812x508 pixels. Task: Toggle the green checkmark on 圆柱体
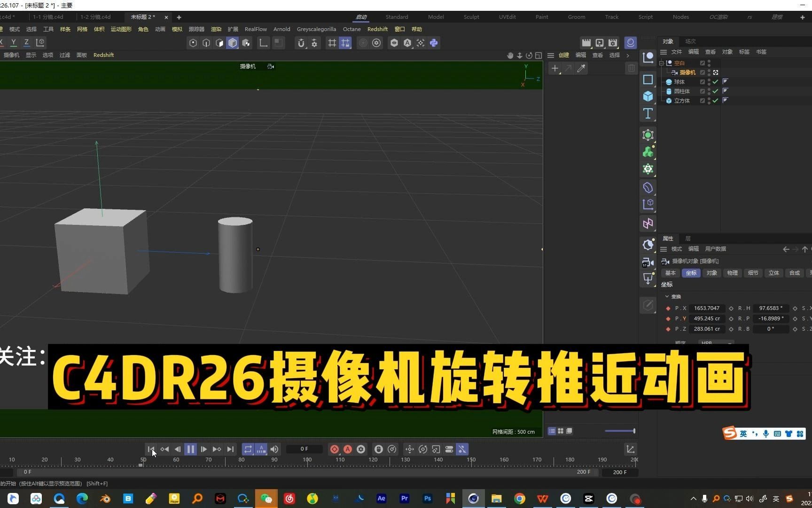(715, 91)
